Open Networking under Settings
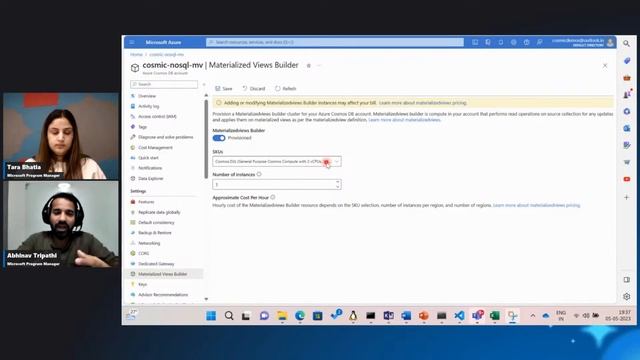 149,243
